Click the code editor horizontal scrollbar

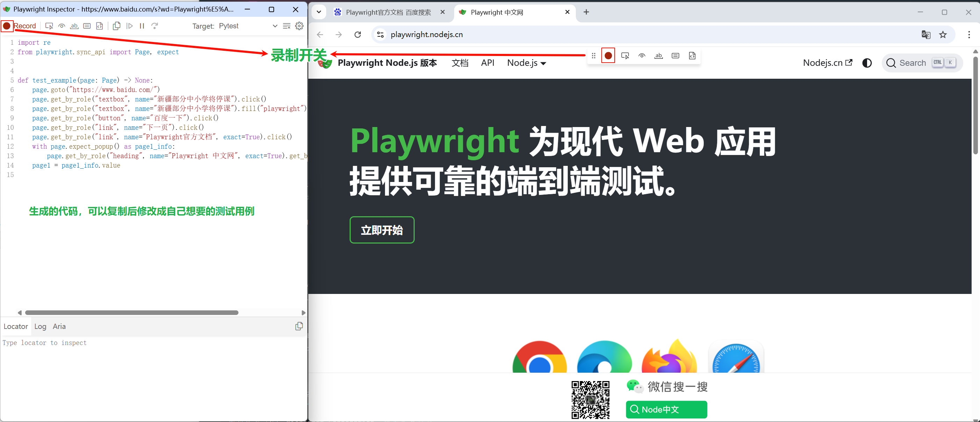[131, 313]
